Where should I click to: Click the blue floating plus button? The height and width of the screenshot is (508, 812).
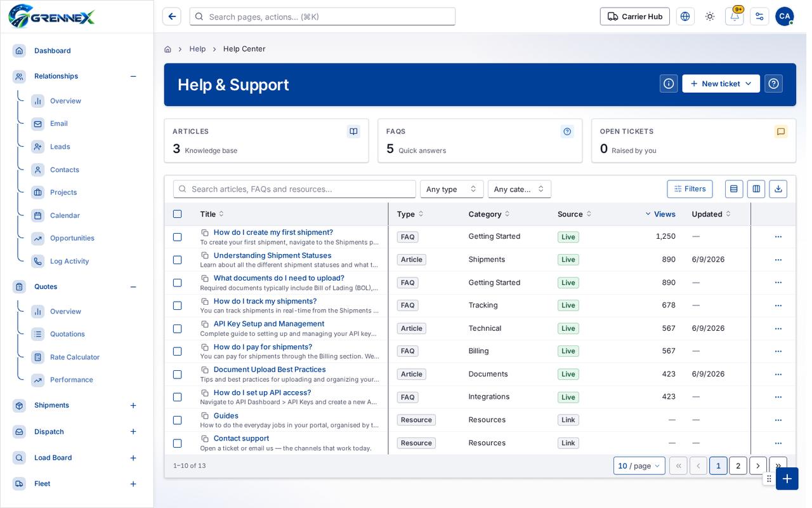(787, 478)
